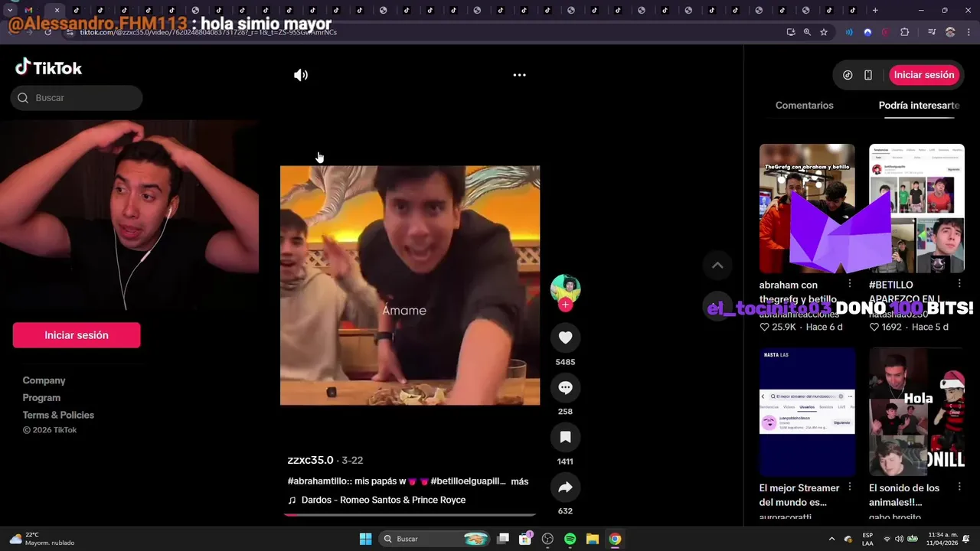Open Chrome's zoom magnifier icon in address bar
Viewport: 980px width, 551px height.
pyautogui.click(x=807, y=32)
